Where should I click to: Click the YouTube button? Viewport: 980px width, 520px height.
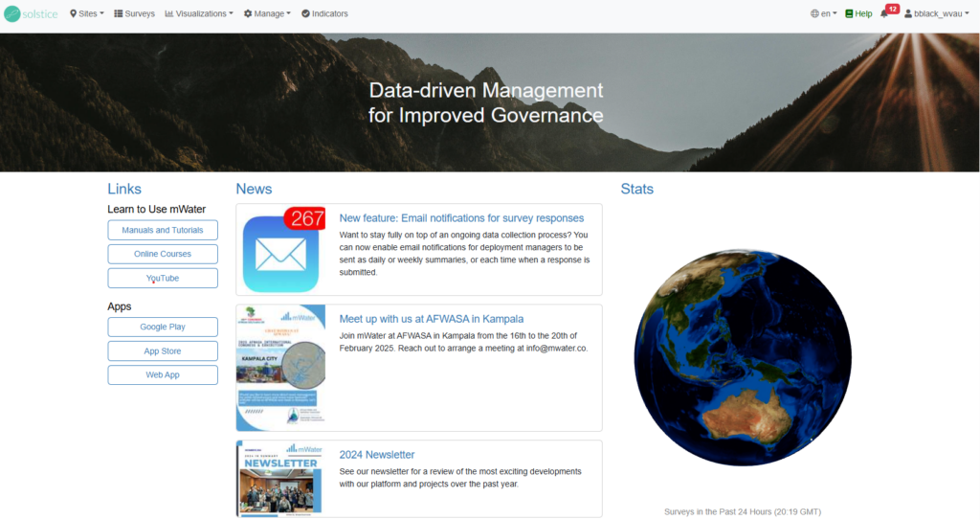click(163, 278)
